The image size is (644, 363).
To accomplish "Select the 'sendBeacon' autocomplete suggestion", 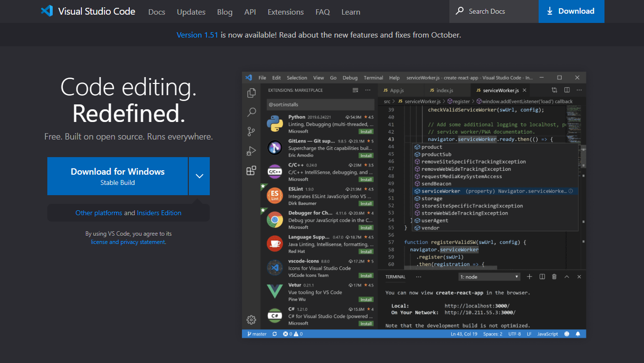I will pyautogui.click(x=495, y=184).
